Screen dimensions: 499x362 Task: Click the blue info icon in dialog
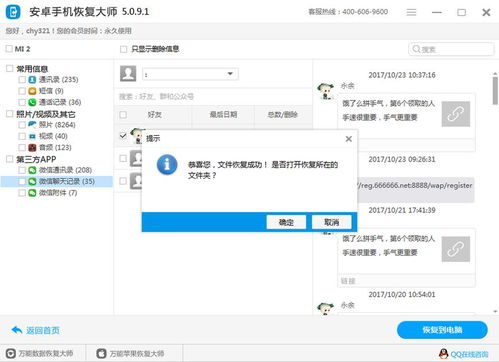[x=167, y=164]
